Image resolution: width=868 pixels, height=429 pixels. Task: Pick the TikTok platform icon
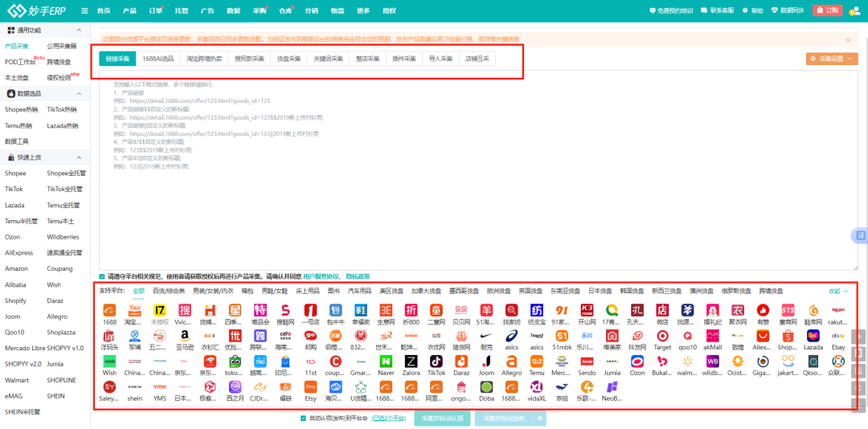point(436,362)
